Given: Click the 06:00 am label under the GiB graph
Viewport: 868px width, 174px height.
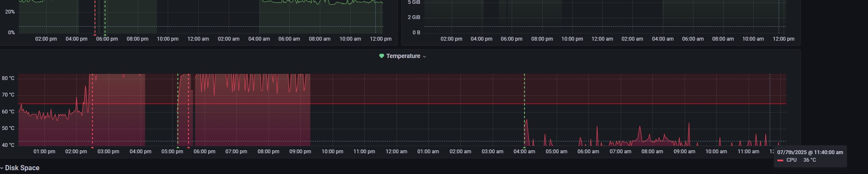Looking at the screenshot, I should (x=693, y=39).
